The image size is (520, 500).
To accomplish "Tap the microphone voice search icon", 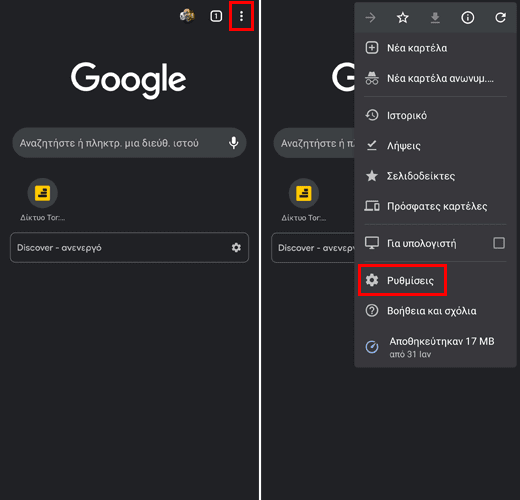I will [234, 143].
